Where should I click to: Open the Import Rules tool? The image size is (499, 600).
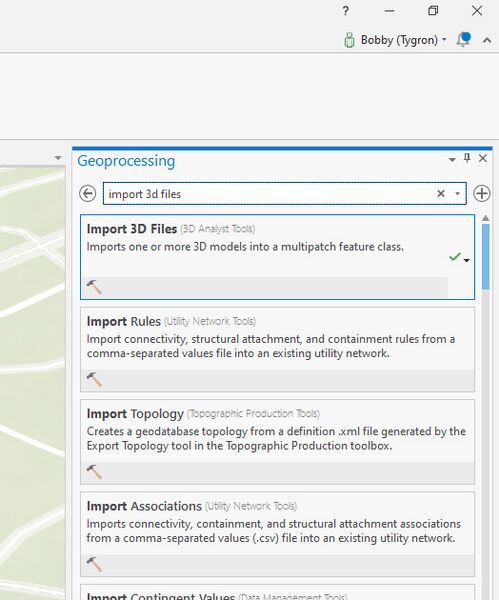tap(277, 349)
